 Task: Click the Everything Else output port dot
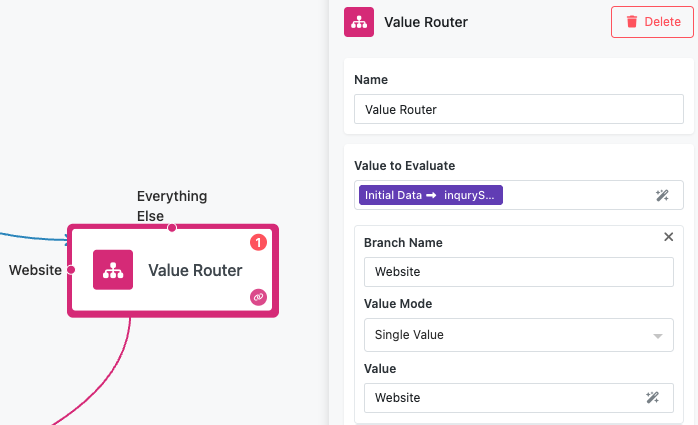[172, 228]
